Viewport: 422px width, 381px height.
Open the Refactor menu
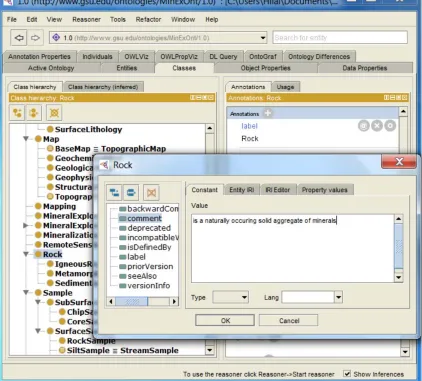pyautogui.click(x=148, y=19)
